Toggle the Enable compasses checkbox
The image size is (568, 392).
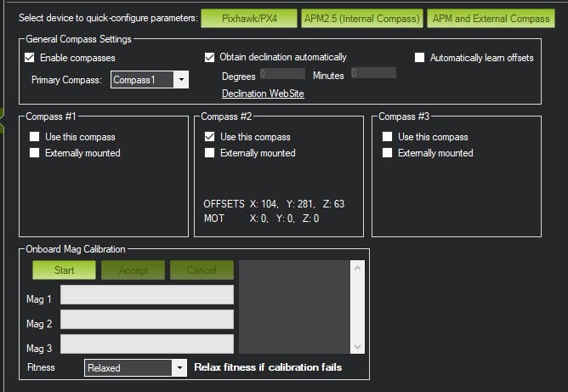click(30, 58)
